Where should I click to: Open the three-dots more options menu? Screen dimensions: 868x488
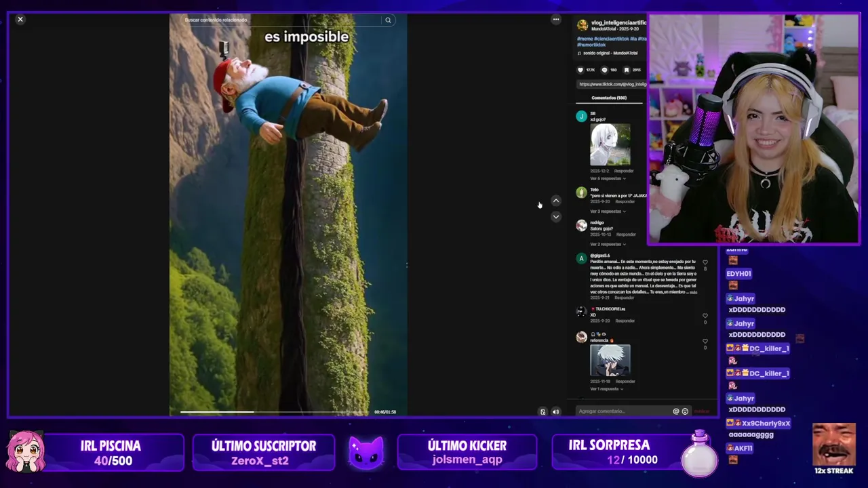556,20
